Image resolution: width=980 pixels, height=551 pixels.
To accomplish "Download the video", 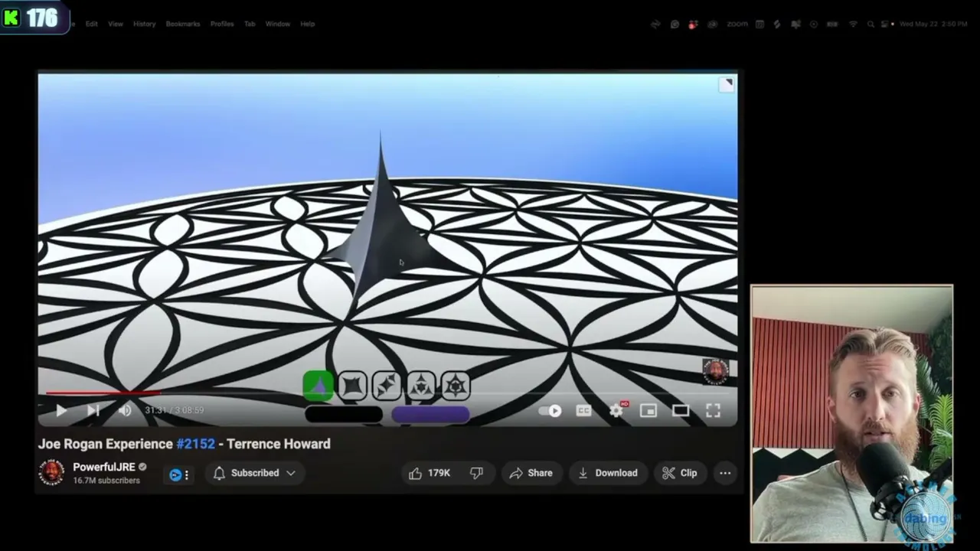I will pyautogui.click(x=607, y=473).
